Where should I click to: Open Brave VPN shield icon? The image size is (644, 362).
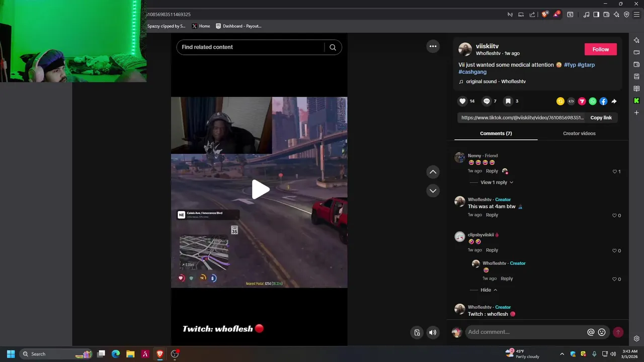tap(626, 15)
